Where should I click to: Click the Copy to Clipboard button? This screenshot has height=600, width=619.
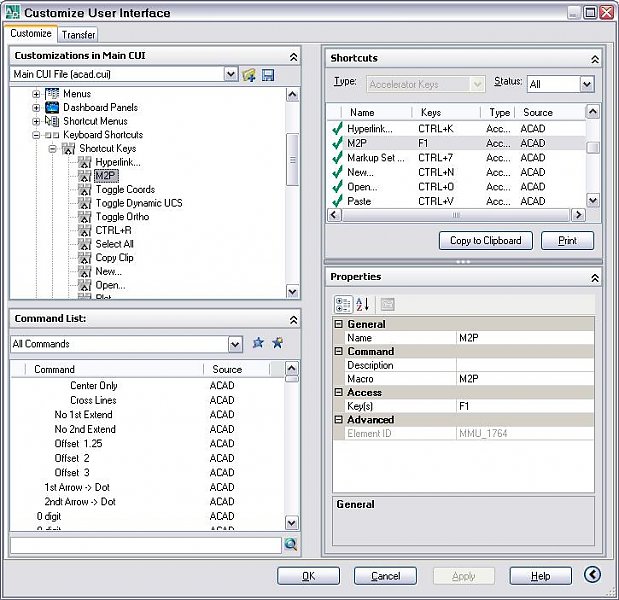point(486,240)
